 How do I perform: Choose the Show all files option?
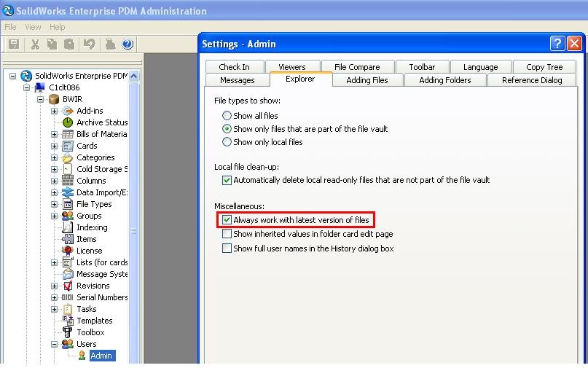(x=227, y=116)
